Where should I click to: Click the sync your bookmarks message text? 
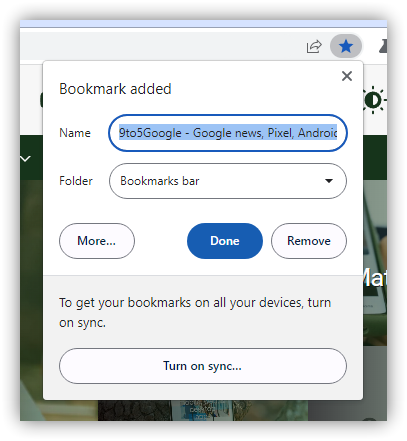pyautogui.click(x=195, y=312)
